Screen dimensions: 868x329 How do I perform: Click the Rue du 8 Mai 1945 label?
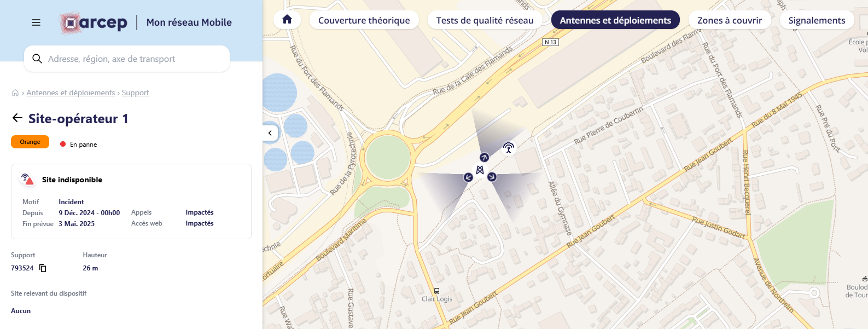(x=777, y=110)
